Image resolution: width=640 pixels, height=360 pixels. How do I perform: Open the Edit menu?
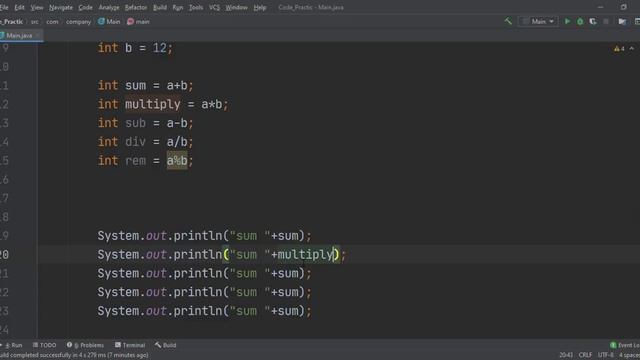click(19, 7)
